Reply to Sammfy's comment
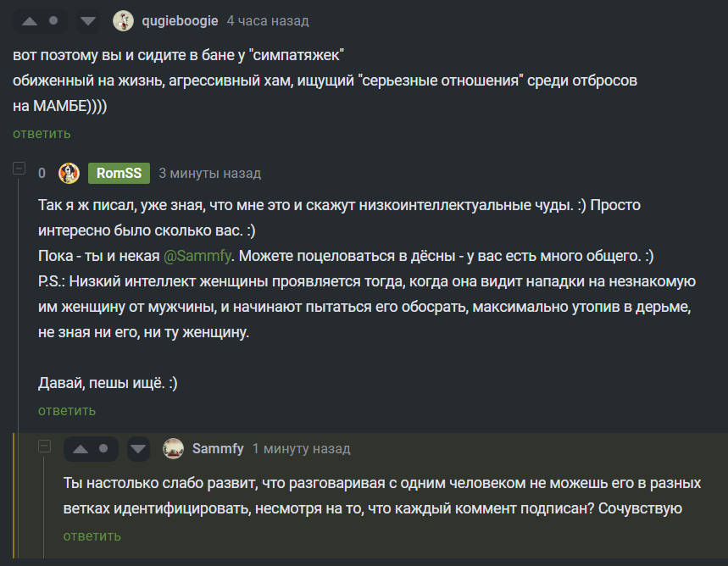This screenshot has height=566, width=728. click(x=92, y=536)
